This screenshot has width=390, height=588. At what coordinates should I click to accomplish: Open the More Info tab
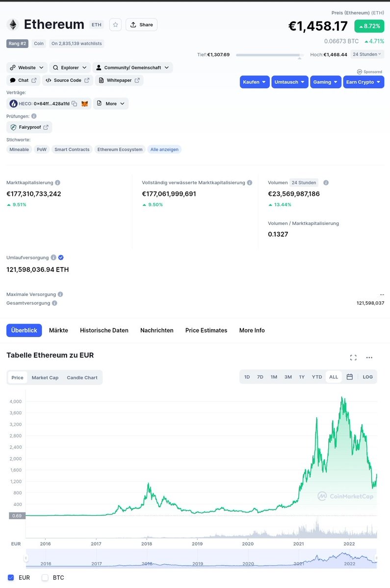tap(252, 330)
